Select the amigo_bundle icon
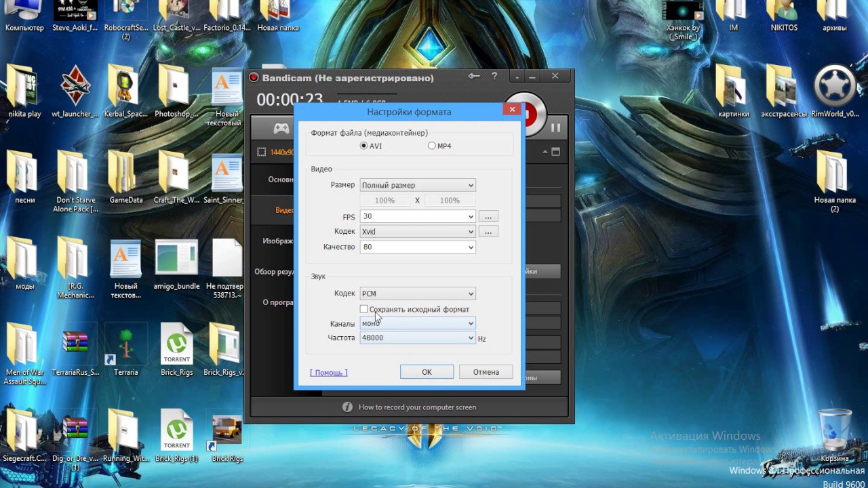The image size is (868, 488). point(176,264)
